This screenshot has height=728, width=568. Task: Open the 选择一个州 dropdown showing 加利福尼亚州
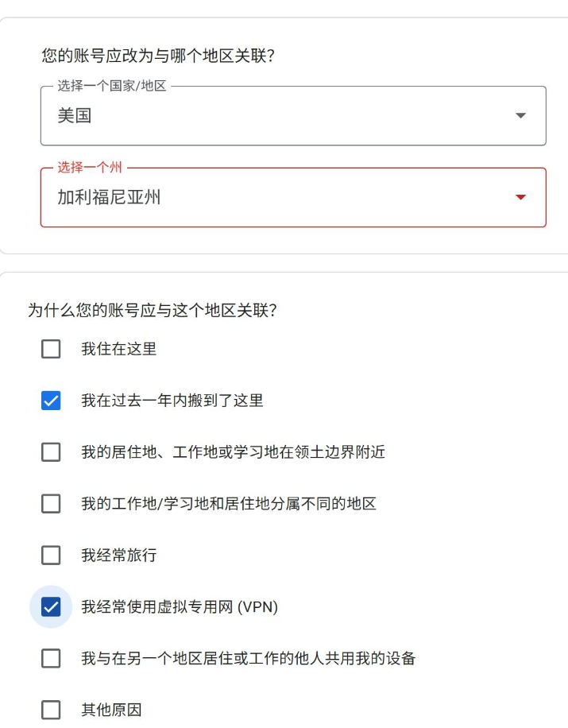278,197
